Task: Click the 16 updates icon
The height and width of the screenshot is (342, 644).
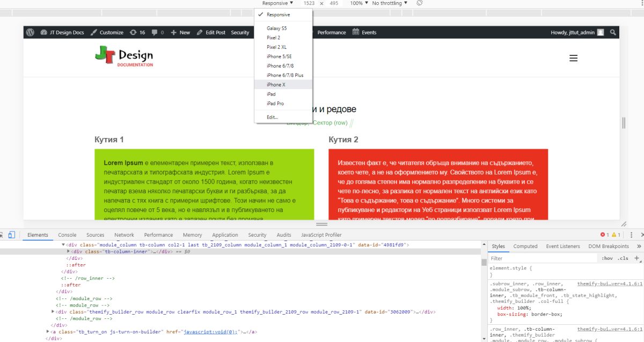Action: (137, 32)
